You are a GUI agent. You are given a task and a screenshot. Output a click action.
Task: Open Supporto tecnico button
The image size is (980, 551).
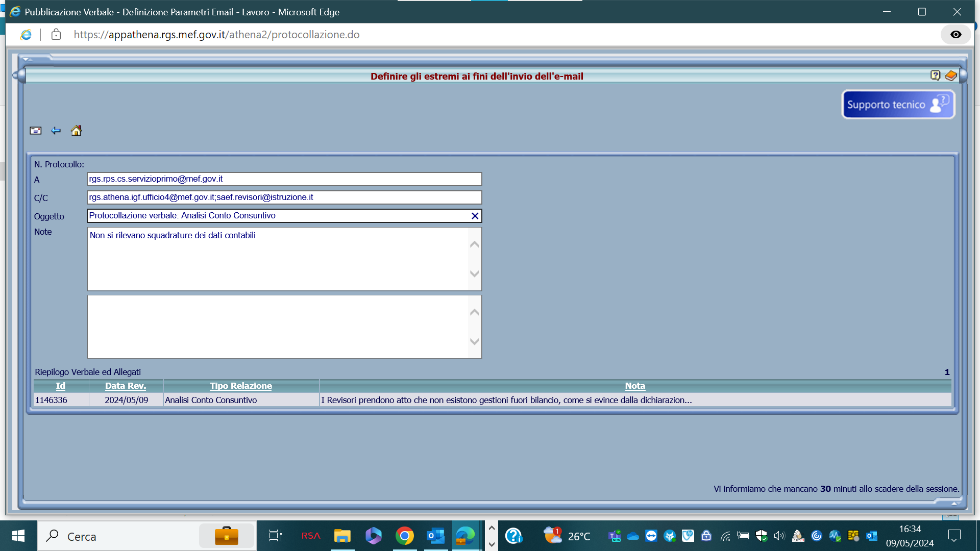pyautogui.click(x=898, y=105)
